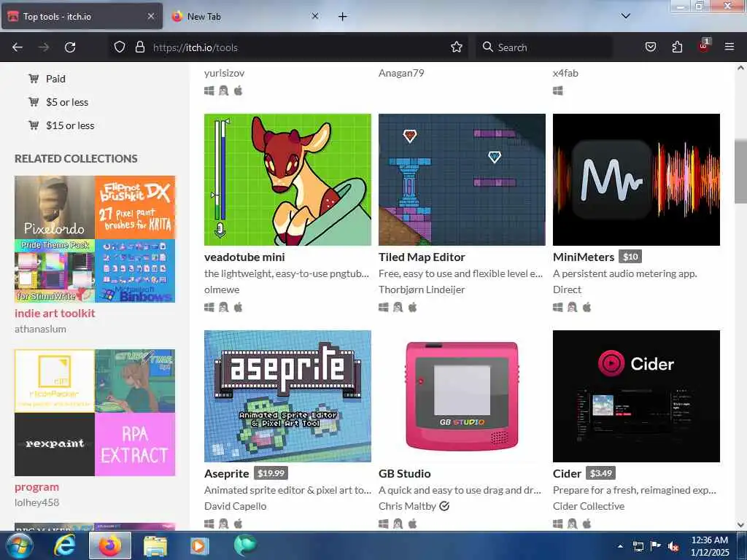
Task: Click indie art toolkit collection thumbnail grid
Action: coord(95,239)
